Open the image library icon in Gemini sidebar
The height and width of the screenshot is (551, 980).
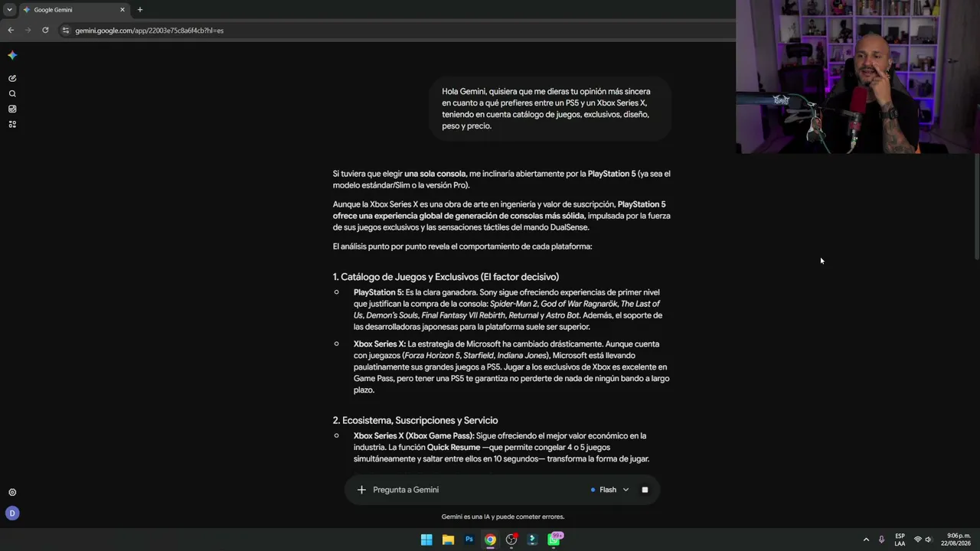click(12, 109)
